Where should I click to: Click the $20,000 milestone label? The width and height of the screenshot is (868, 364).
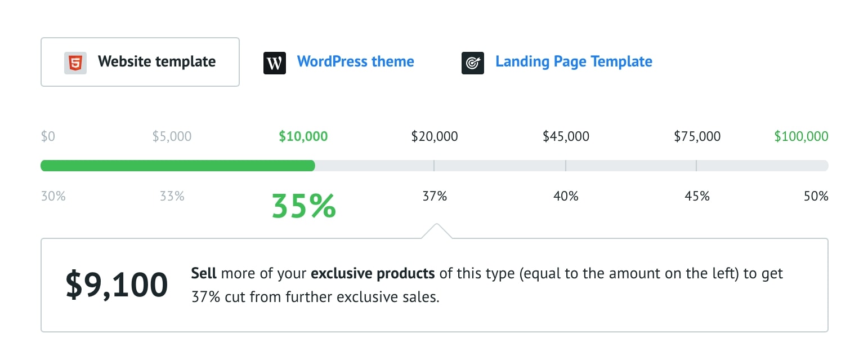pyautogui.click(x=435, y=136)
